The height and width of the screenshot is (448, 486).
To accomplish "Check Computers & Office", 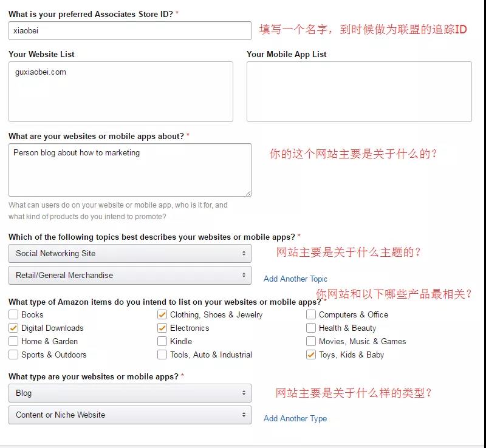I will coord(311,315).
